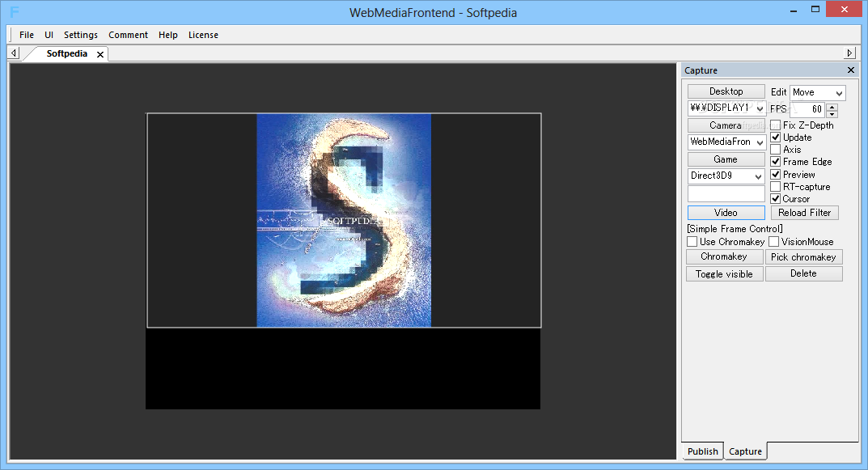Click the Camera button
Viewport: 868px width, 470px height.
[726, 125]
